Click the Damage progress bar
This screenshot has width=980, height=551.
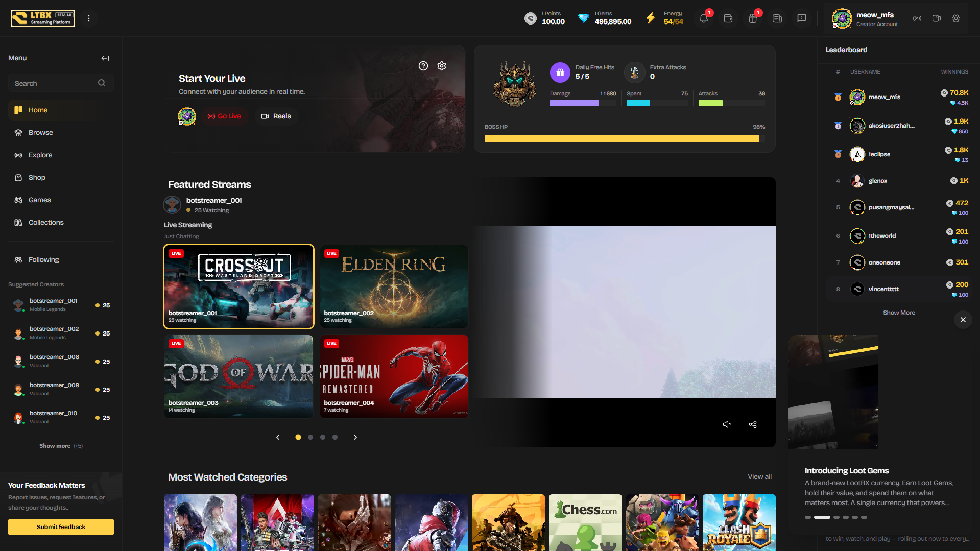click(583, 103)
